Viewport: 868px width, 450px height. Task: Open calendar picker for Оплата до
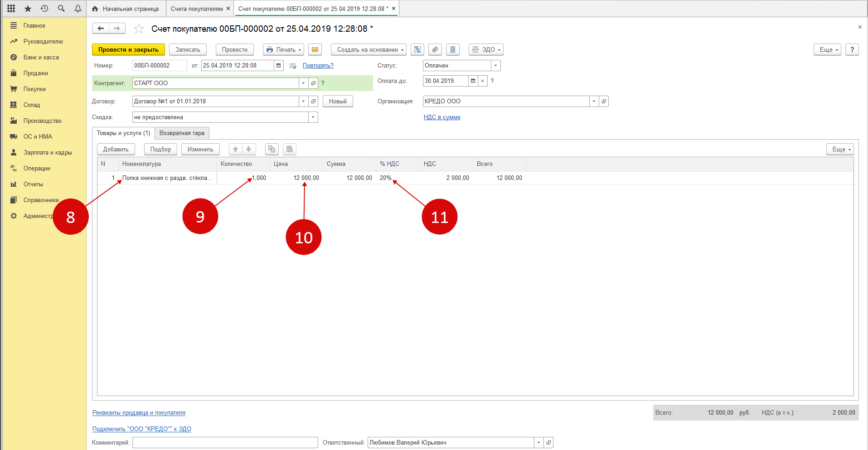point(473,81)
